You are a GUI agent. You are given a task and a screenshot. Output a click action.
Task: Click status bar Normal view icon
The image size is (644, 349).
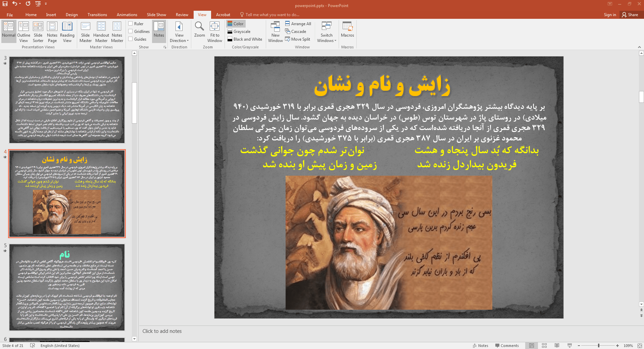tap(532, 345)
